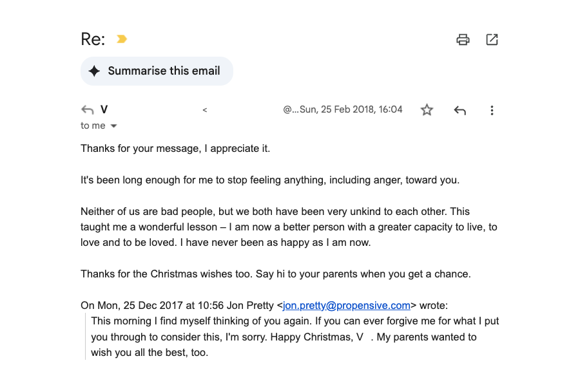Click the sparkle icon in Summarise button
This screenshot has width=580, height=392.
(94, 71)
